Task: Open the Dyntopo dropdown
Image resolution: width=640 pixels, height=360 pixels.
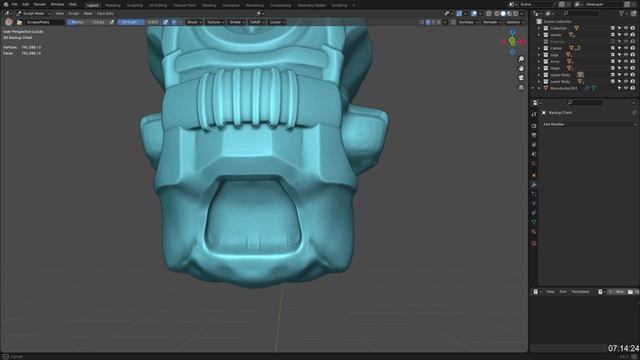Action: pyautogui.click(x=468, y=22)
